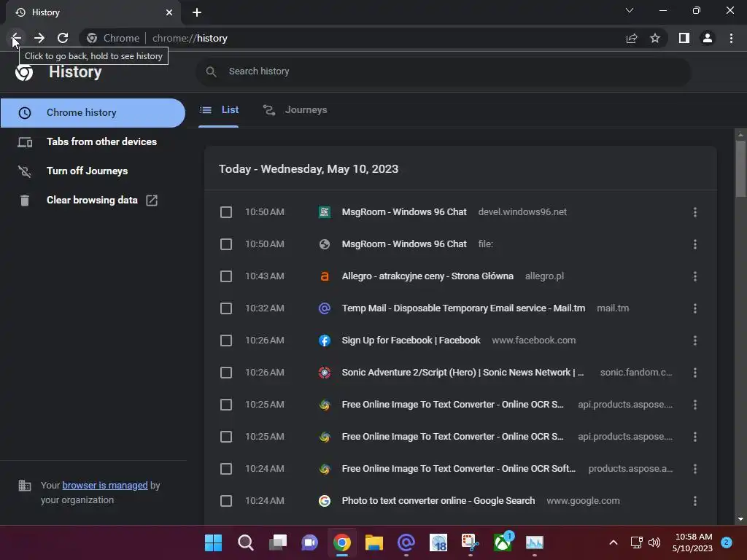Screen dimensions: 747x560
Task: Open the Windows Start menu
Action: 213,542
